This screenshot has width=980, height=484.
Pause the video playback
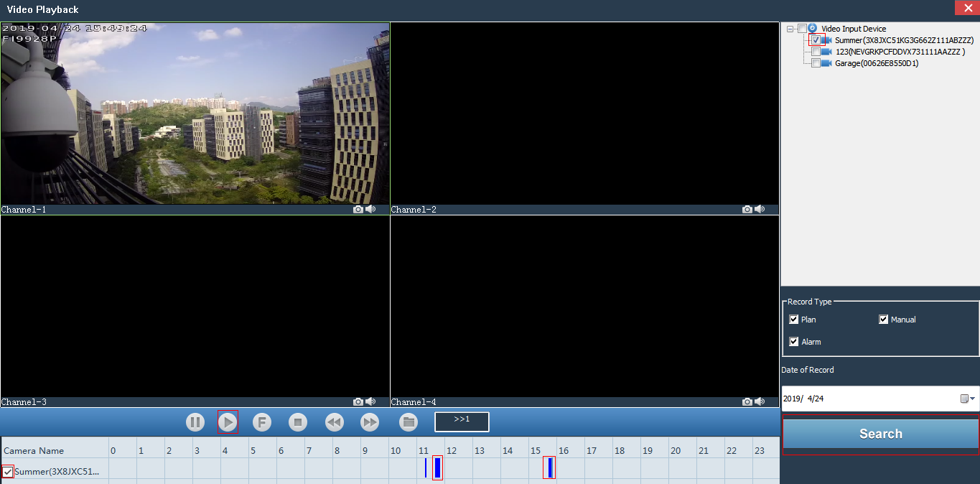pos(195,422)
